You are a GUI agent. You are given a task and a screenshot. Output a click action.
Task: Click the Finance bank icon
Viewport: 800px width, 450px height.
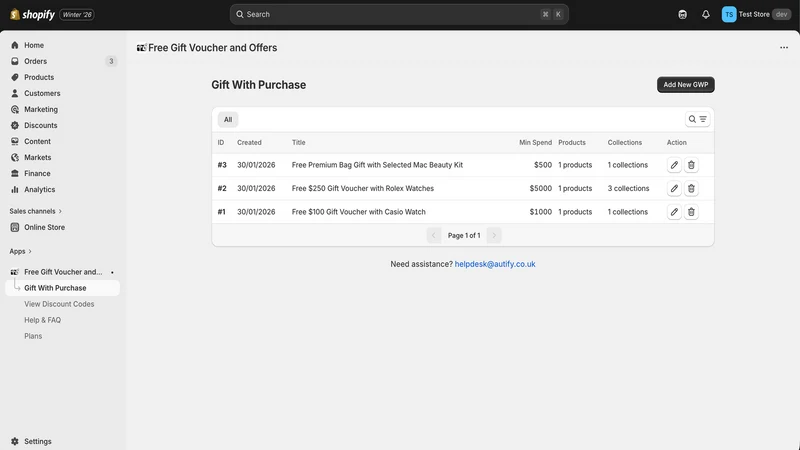[x=15, y=173]
